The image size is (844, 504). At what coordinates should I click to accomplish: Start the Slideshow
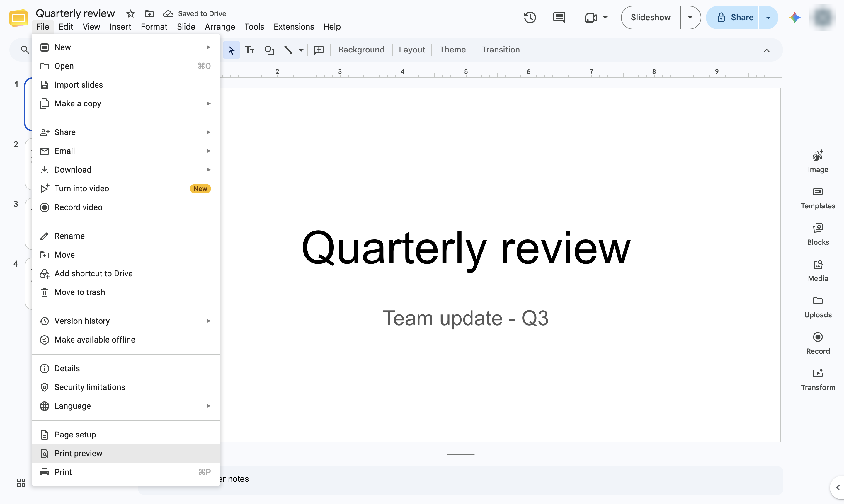tap(650, 17)
